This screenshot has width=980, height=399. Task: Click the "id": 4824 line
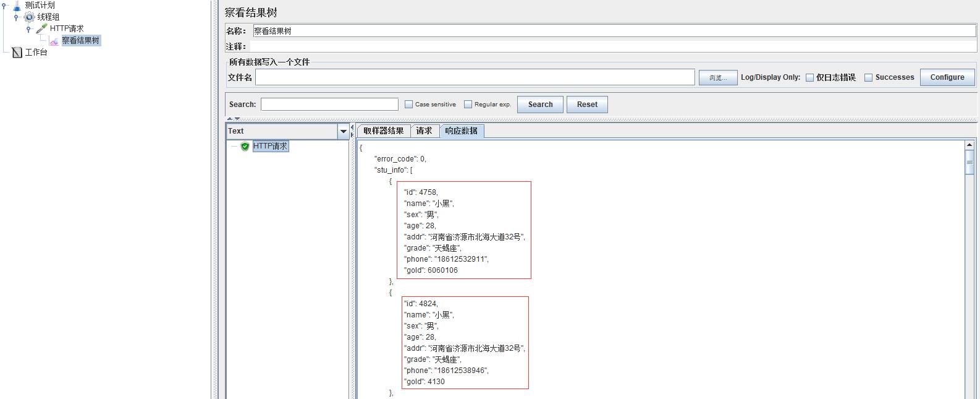click(421, 304)
